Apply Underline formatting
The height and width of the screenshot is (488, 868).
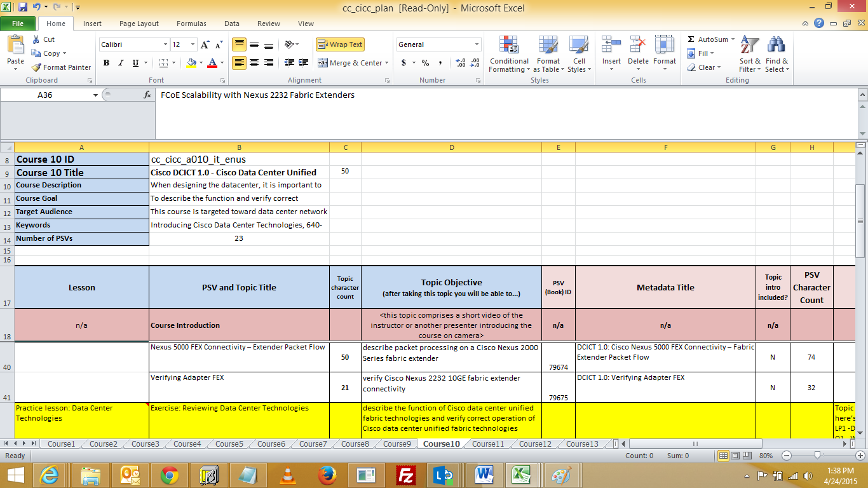click(x=135, y=63)
